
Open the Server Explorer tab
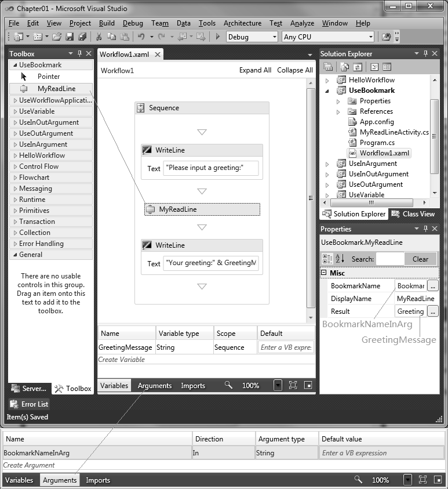29,389
